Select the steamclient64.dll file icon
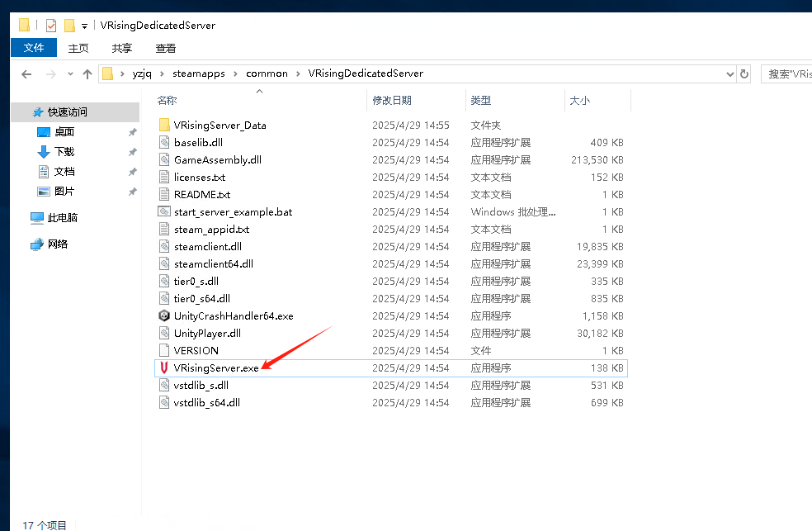 point(164,263)
